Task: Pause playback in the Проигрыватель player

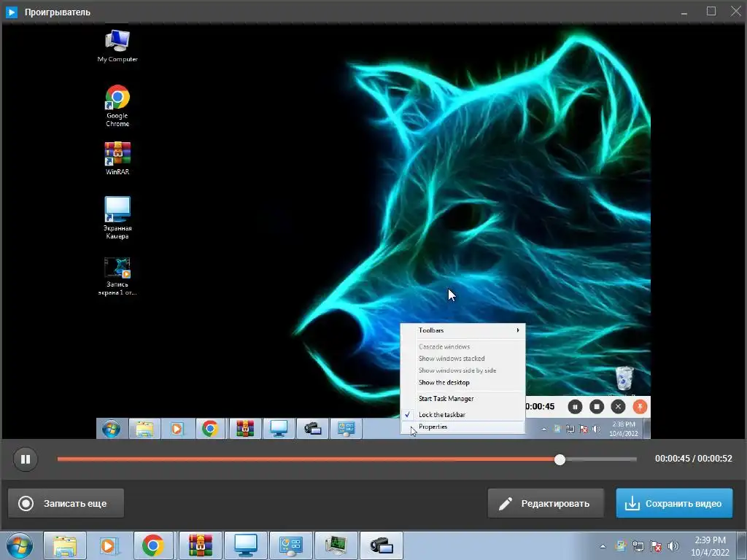Action: [26, 459]
